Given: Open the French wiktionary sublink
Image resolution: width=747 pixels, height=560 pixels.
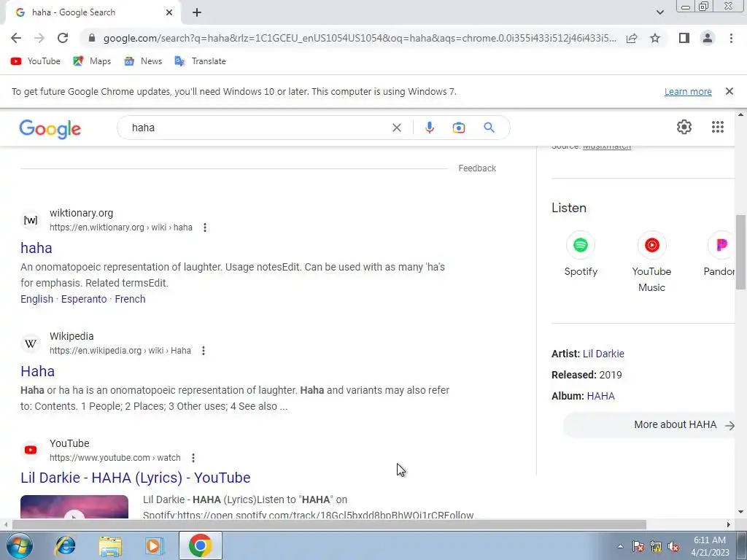Looking at the screenshot, I should [x=130, y=299].
